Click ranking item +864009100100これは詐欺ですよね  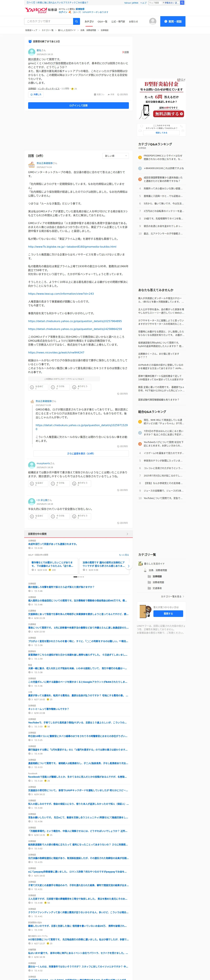[x=164, y=168]
